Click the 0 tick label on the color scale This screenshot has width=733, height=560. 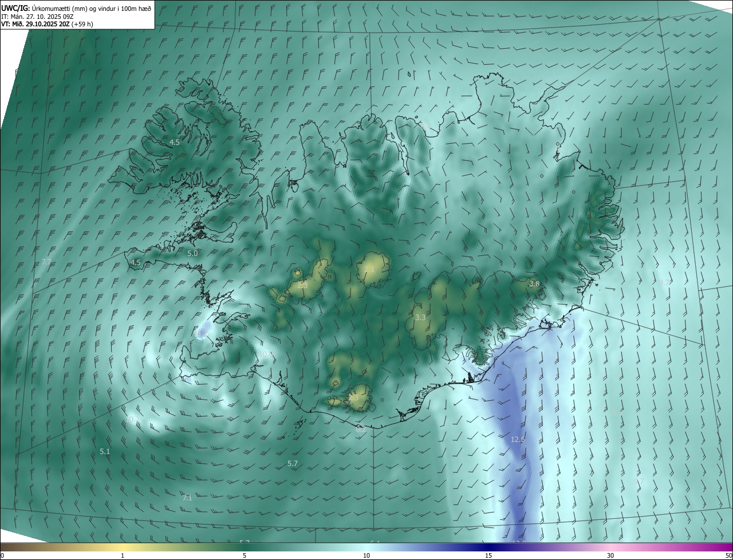[x=2, y=555]
